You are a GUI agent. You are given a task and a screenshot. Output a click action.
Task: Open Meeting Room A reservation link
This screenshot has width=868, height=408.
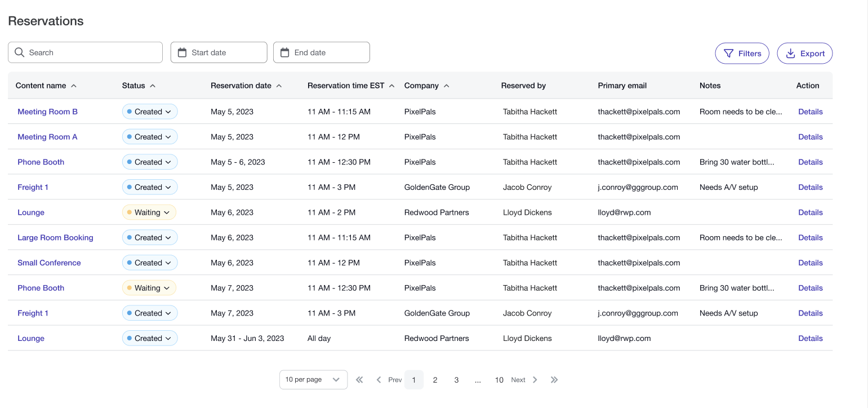[x=47, y=137]
